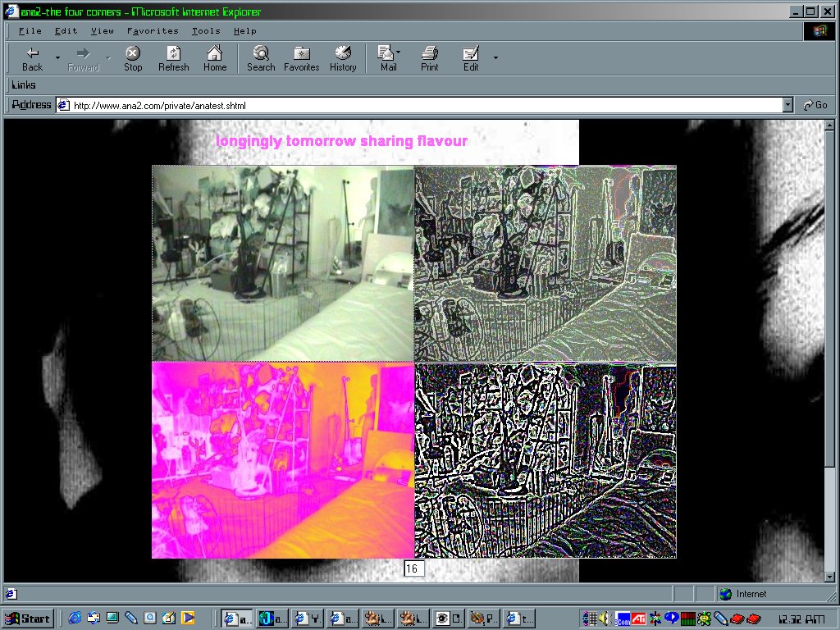Print the current page
840x630 pixels.
coord(429,58)
